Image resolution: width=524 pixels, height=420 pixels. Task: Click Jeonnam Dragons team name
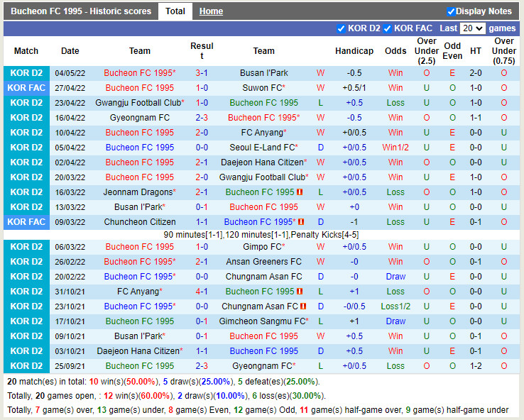point(140,192)
